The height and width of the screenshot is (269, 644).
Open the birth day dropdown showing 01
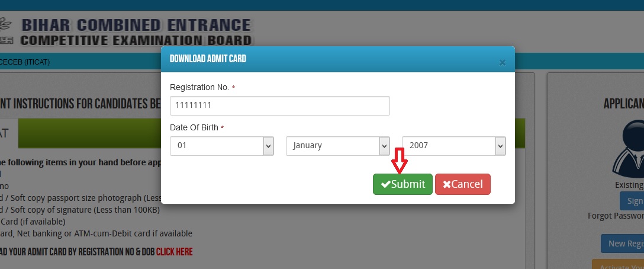(x=222, y=146)
